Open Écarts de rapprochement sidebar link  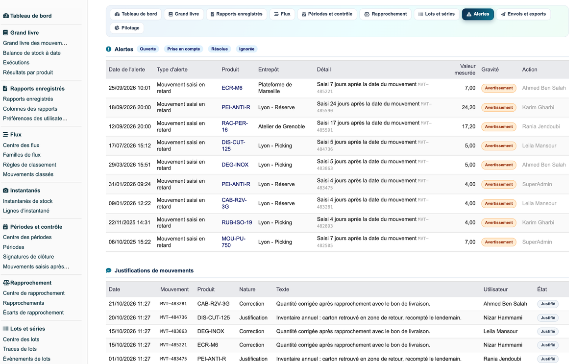pos(33,313)
